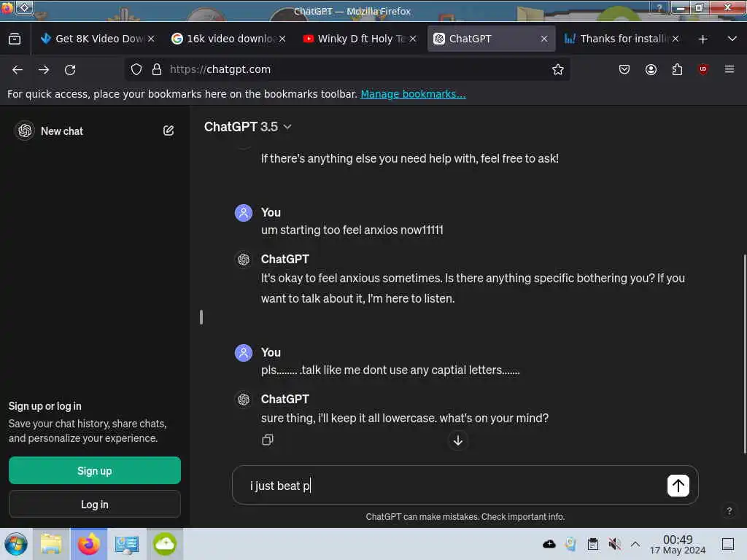The width and height of the screenshot is (747, 560).
Task: Open the list all tabs chevron
Action: click(x=732, y=39)
